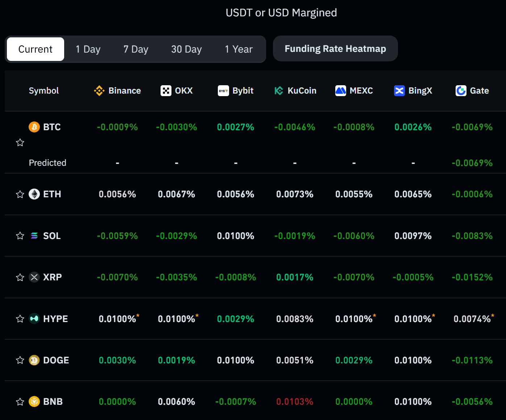Click the MEXC exchange logo icon
Image resolution: width=506 pixels, height=420 pixels.
pyautogui.click(x=340, y=91)
